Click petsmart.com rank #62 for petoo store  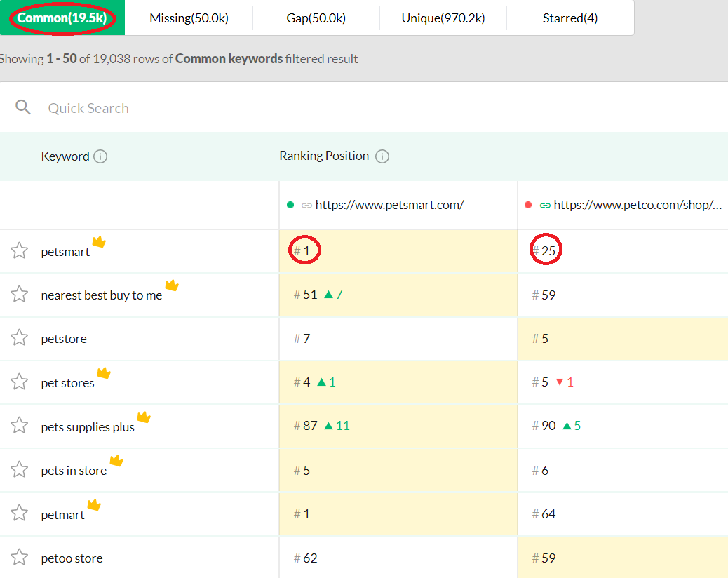[306, 558]
